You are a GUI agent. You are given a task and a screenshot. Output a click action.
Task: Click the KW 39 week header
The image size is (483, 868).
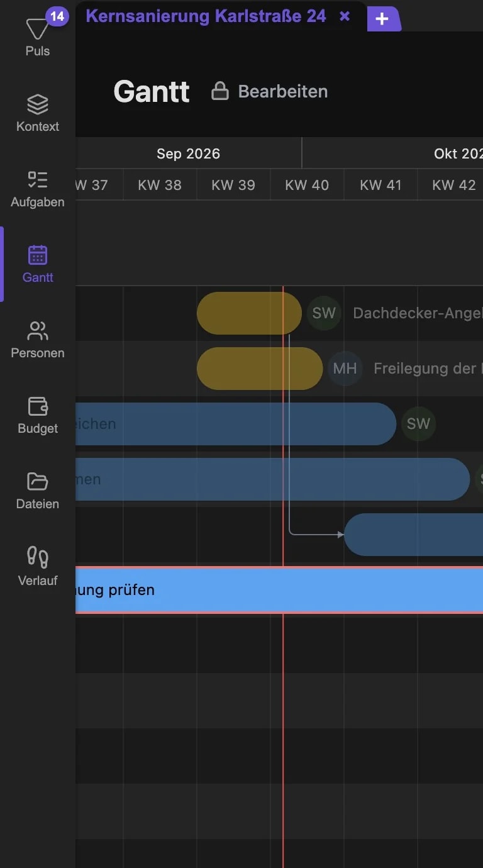(x=233, y=185)
